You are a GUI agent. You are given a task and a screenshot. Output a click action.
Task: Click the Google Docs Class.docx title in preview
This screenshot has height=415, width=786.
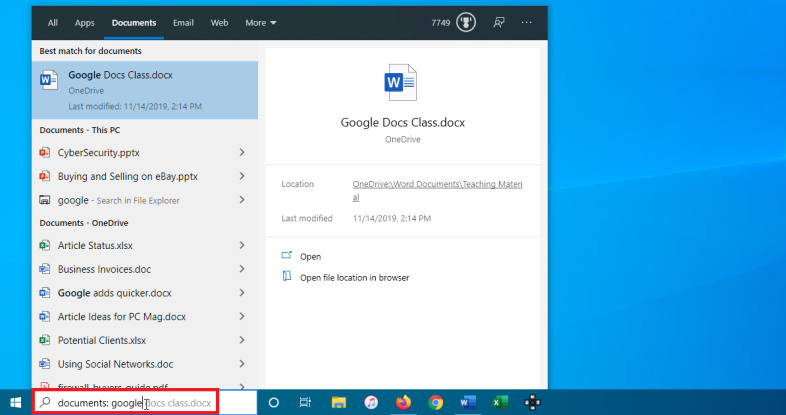pos(403,123)
